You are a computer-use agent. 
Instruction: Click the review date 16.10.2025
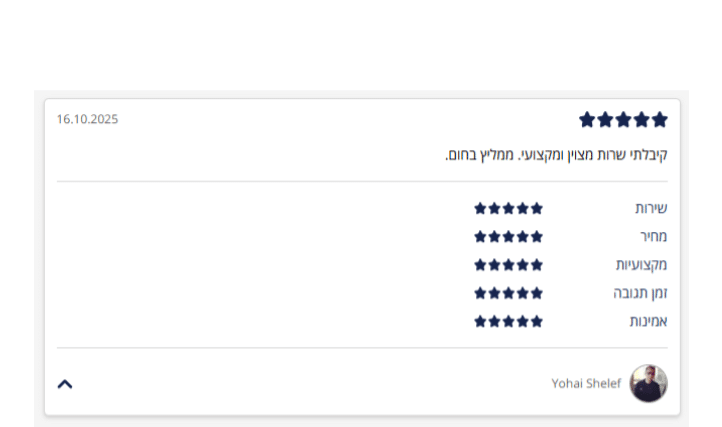click(87, 119)
